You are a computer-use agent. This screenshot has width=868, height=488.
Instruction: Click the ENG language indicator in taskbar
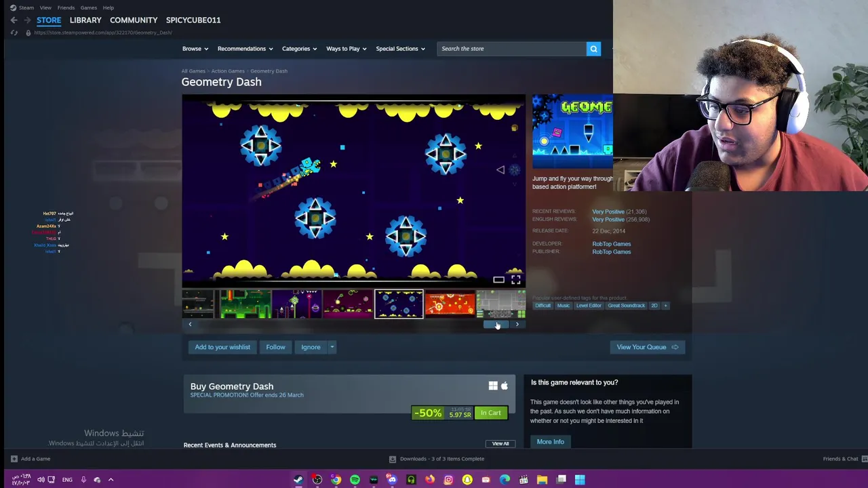point(67,480)
